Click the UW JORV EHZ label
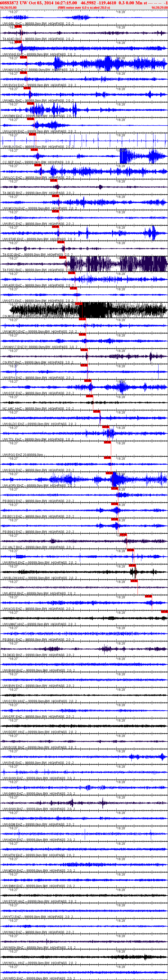The width and height of the screenshot is (168, 980). 39,486
